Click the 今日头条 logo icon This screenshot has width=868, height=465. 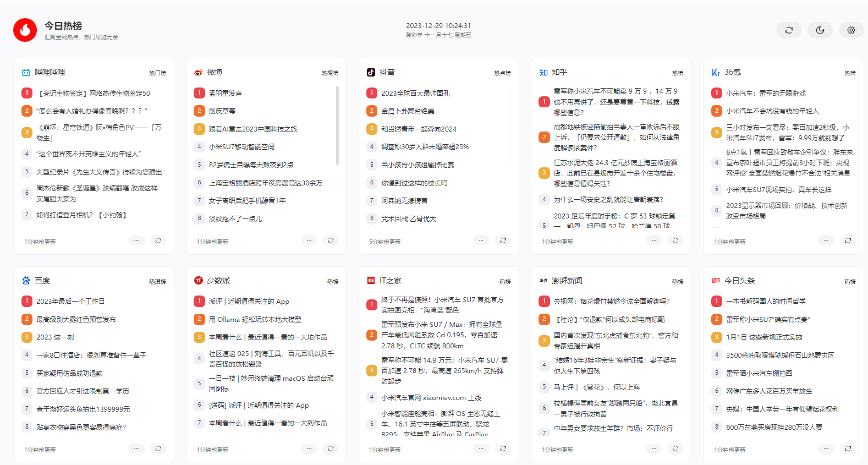pyautogui.click(x=716, y=281)
